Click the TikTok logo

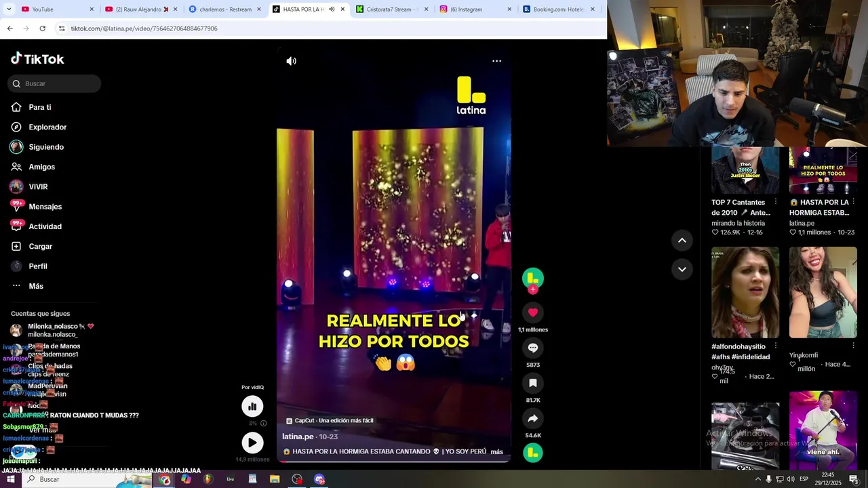point(37,59)
